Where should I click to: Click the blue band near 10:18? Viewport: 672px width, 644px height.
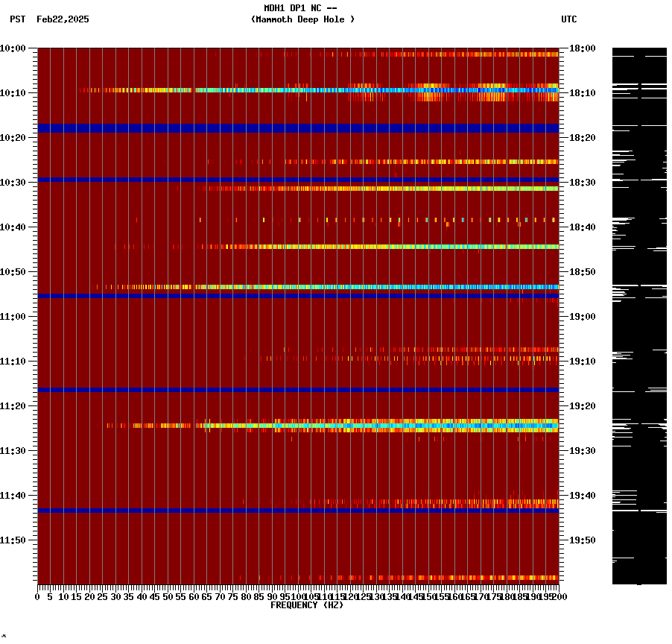(298, 127)
